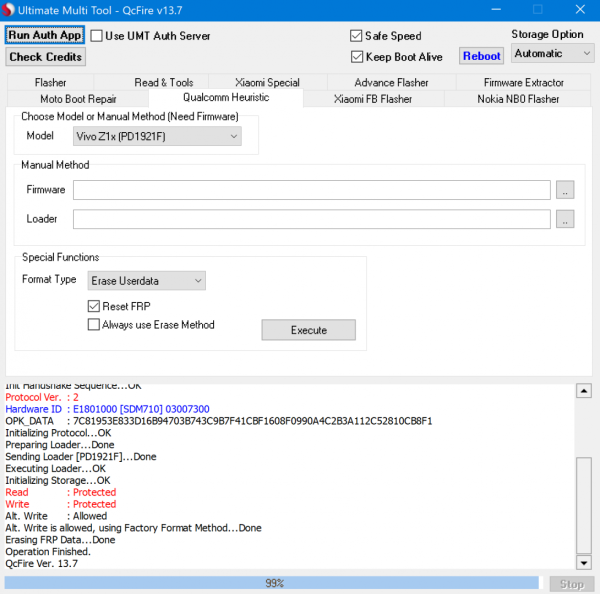The image size is (600, 594).
Task: Switch to the Flasher tab
Action: click(51, 82)
